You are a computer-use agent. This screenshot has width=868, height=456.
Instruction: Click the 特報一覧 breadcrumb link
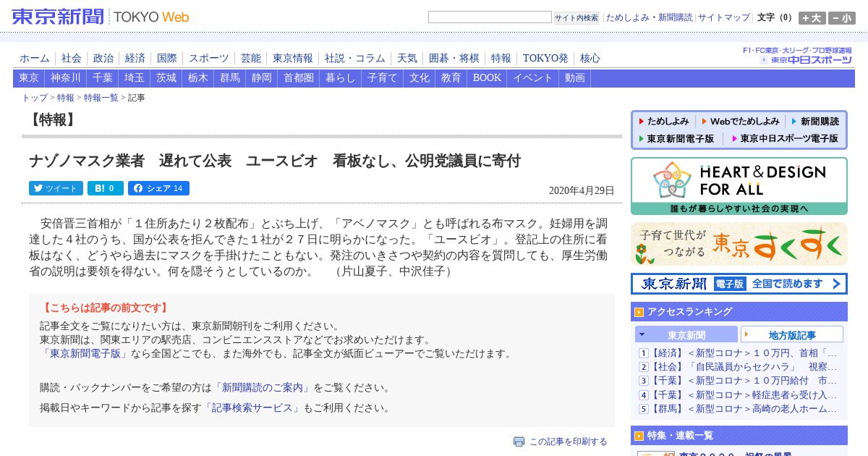101,98
